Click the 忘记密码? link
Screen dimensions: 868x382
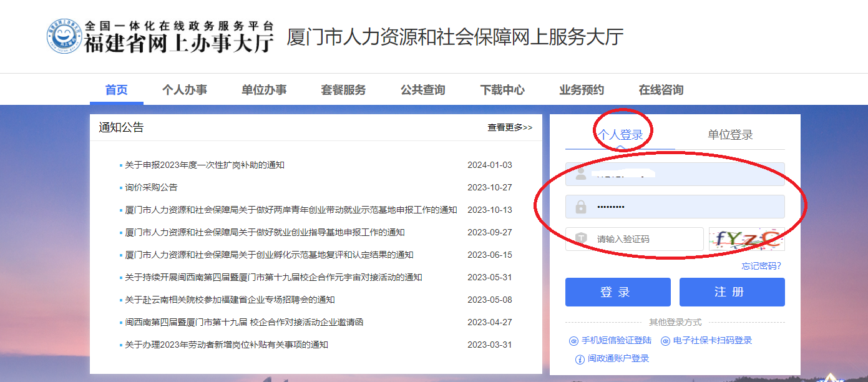pyautogui.click(x=761, y=266)
